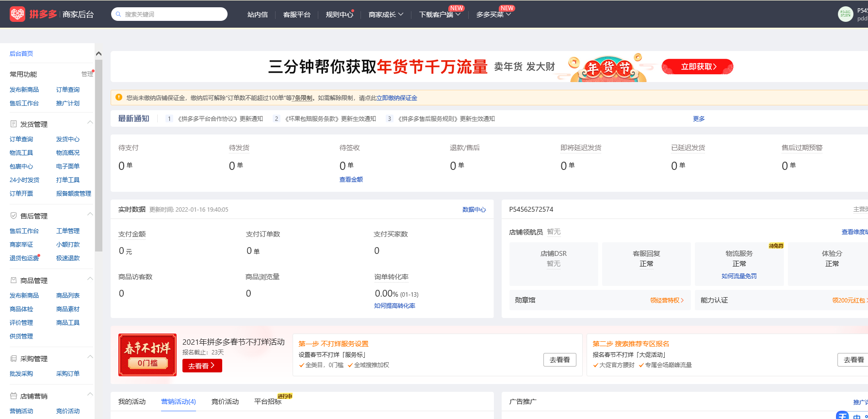Click 待支付 order count label

pyautogui.click(x=129, y=148)
